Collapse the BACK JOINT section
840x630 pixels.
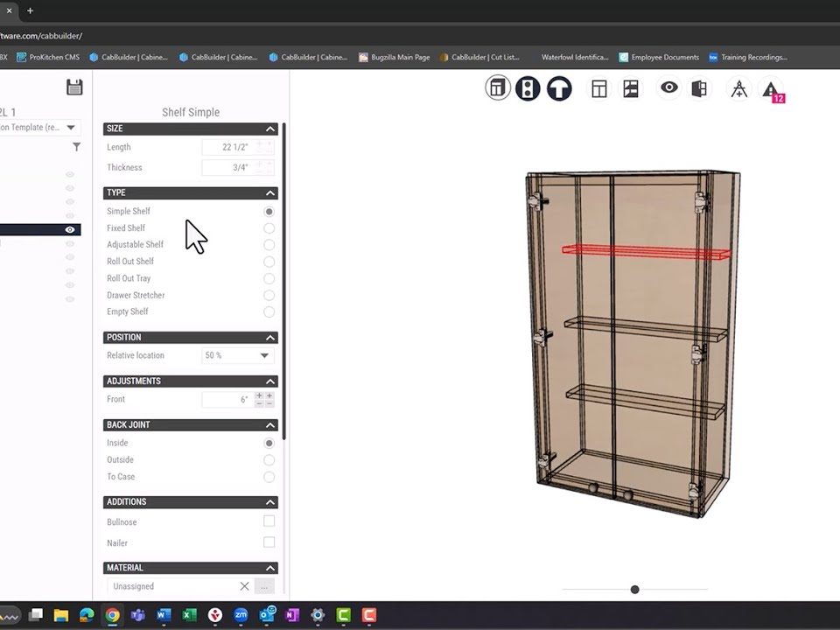270,425
